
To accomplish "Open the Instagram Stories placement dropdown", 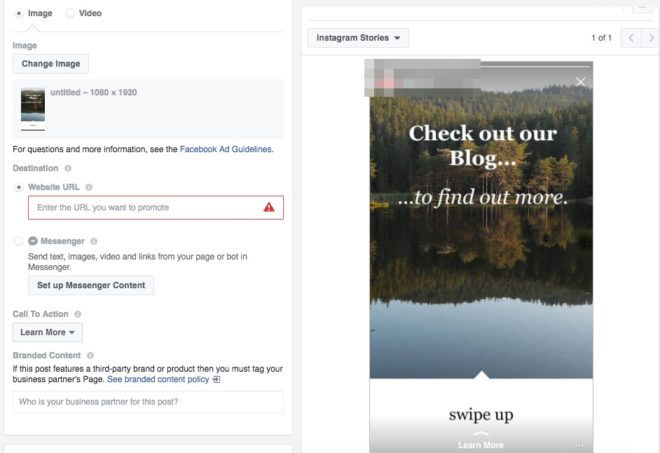I will pyautogui.click(x=358, y=38).
